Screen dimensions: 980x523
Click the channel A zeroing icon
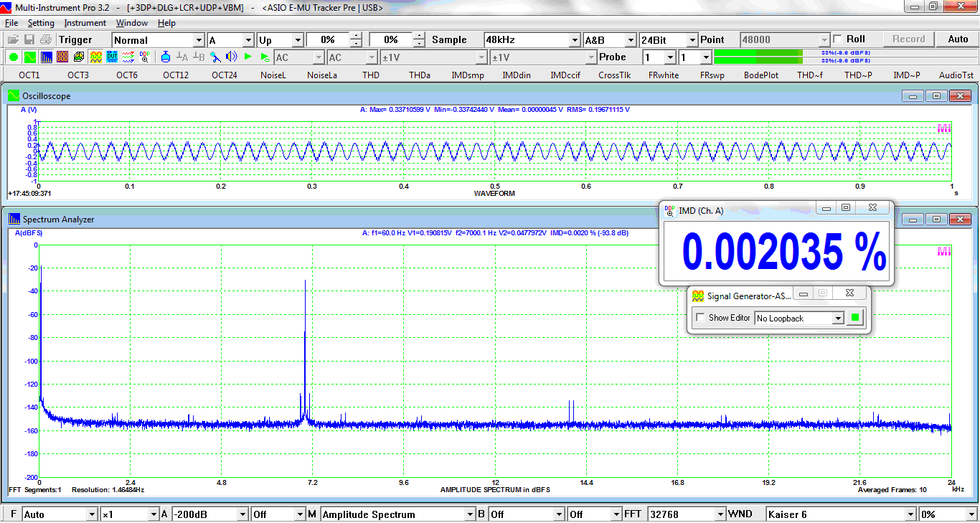[182, 57]
